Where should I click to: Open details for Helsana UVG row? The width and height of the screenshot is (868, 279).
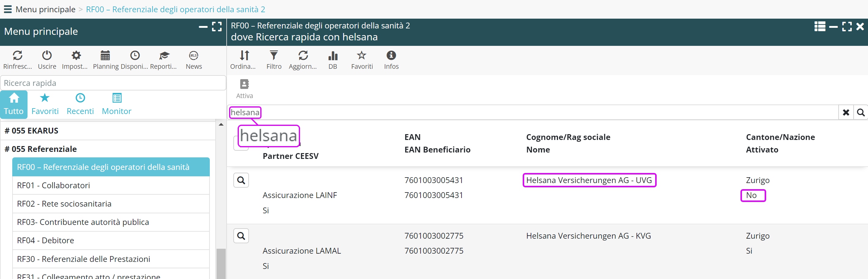coord(241,180)
